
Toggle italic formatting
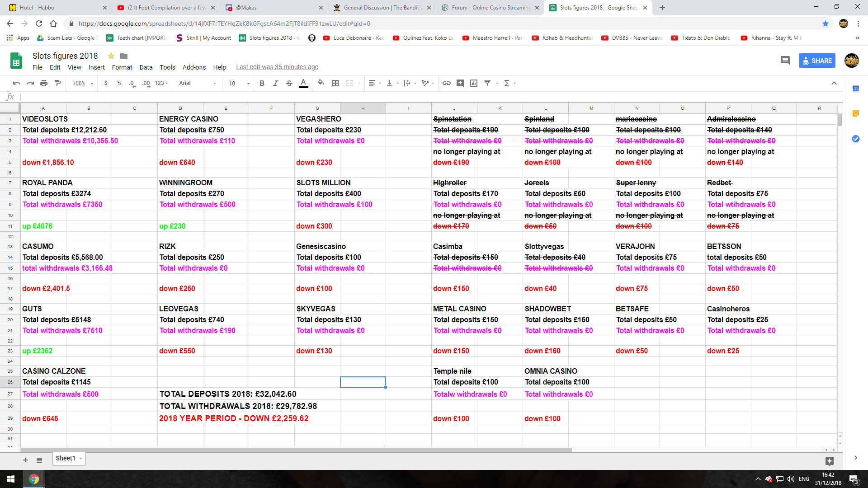pyautogui.click(x=275, y=83)
